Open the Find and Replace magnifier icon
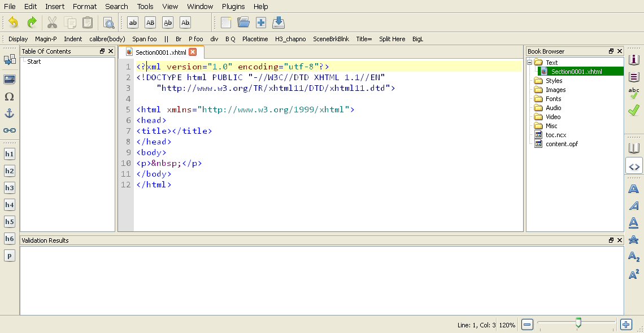This screenshot has width=644, height=333. tap(108, 23)
